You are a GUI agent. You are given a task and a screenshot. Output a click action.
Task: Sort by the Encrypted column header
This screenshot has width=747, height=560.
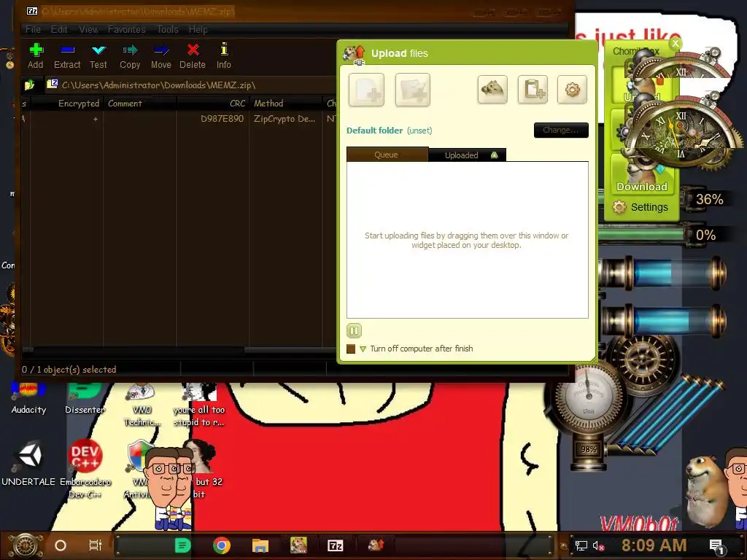pyautogui.click(x=66, y=104)
